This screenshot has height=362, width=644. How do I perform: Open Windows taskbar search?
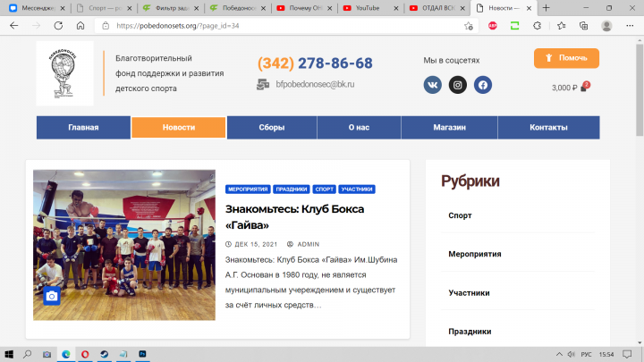point(27,354)
